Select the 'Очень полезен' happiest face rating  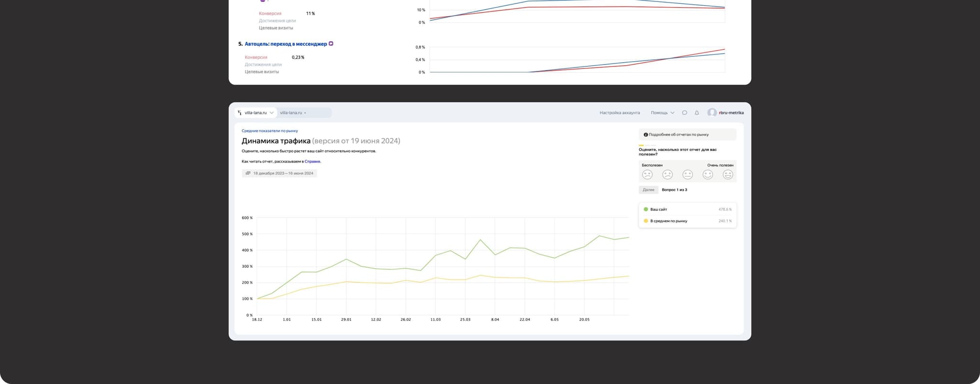pyautogui.click(x=727, y=175)
